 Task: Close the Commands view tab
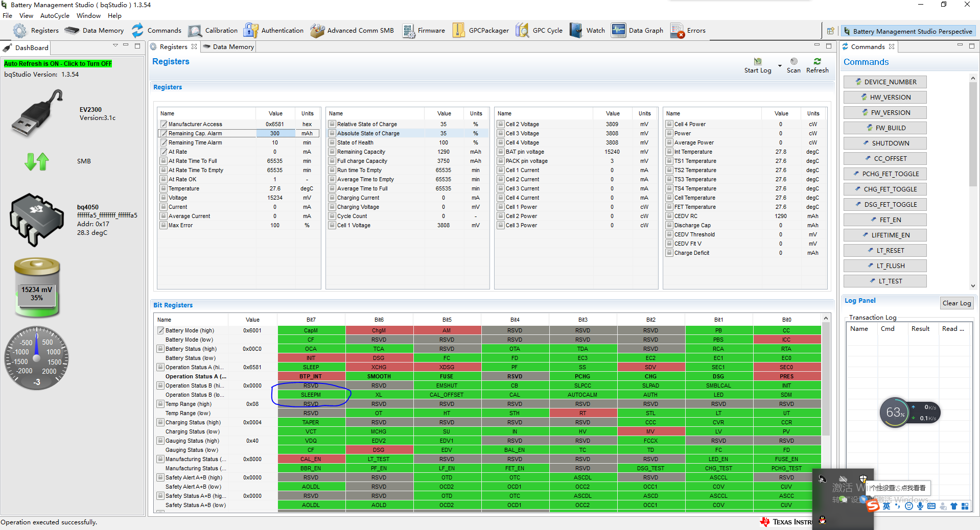(892, 46)
